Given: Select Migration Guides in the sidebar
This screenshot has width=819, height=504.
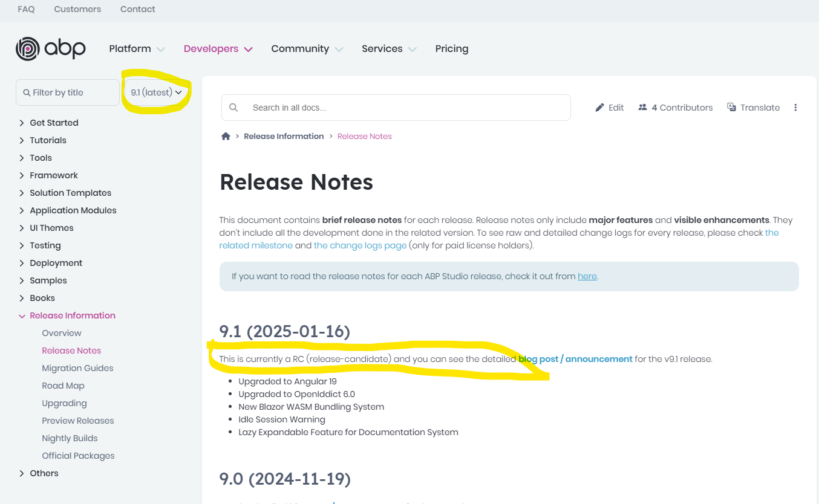Looking at the screenshot, I should click(x=77, y=368).
